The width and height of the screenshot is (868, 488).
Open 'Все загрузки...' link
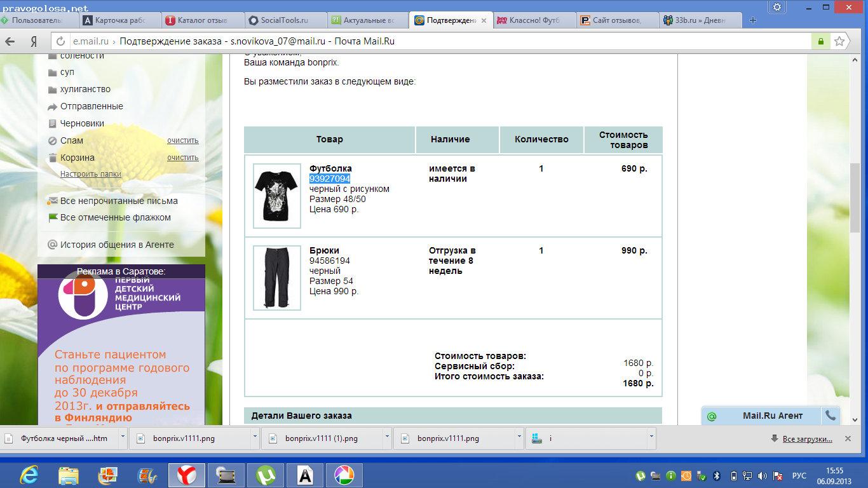click(x=806, y=438)
